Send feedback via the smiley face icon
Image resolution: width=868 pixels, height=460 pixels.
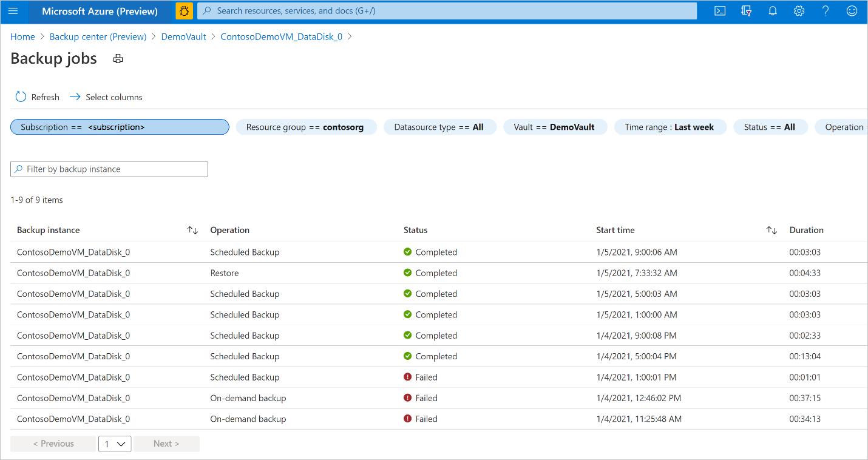click(851, 10)
